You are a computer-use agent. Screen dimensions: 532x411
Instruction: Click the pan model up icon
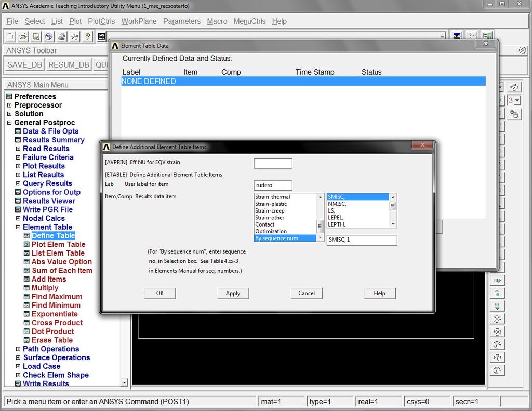click(497, 293)
